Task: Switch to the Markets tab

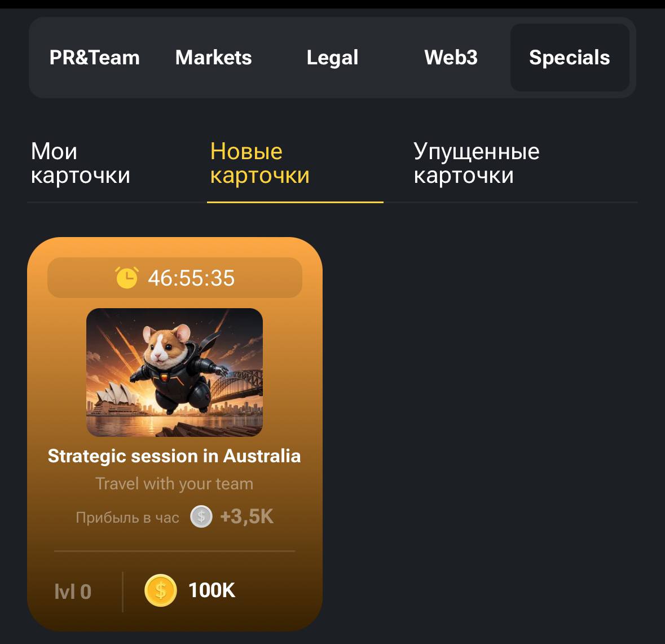Action: tap(213, 58)
